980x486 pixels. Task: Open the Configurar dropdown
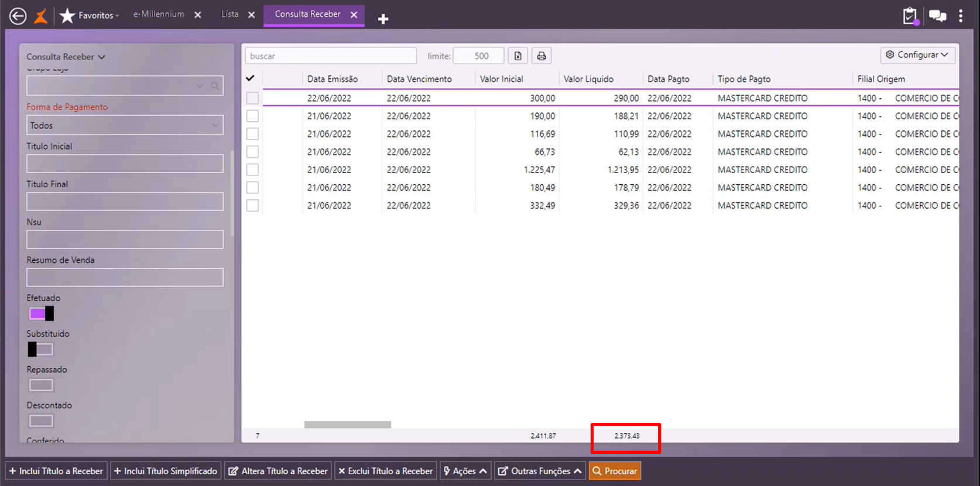tap(917, 55)
